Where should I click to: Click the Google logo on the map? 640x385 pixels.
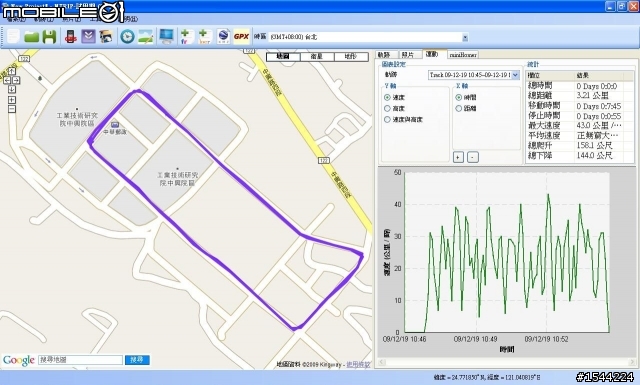coord(19,360)
